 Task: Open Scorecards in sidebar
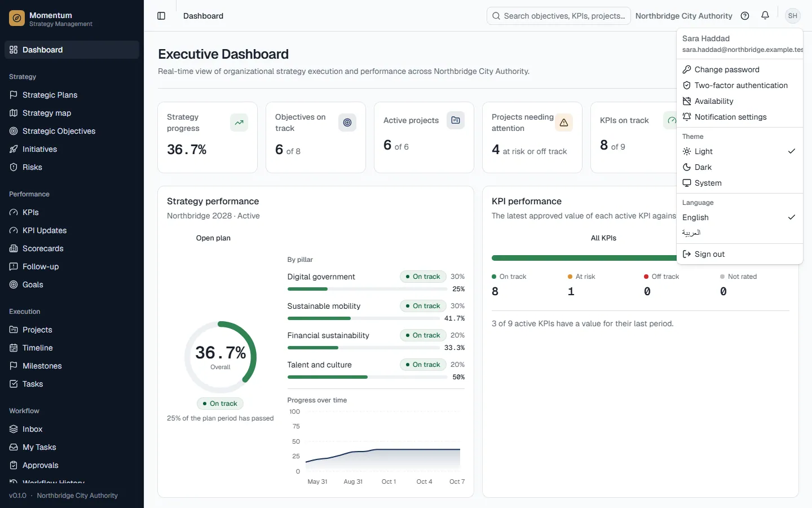tap(72, 248)
